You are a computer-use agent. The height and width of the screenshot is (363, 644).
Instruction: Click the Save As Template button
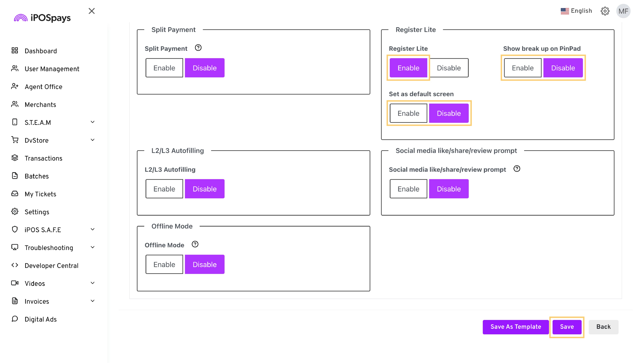[x=516, y=327]
